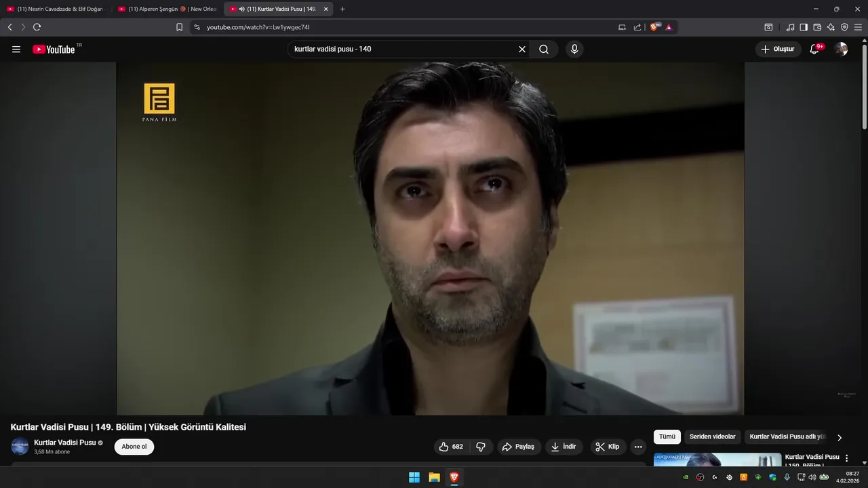Click the Abone ol subscribe button
This screenshot has width=868, height=488.
pos(134,447)
